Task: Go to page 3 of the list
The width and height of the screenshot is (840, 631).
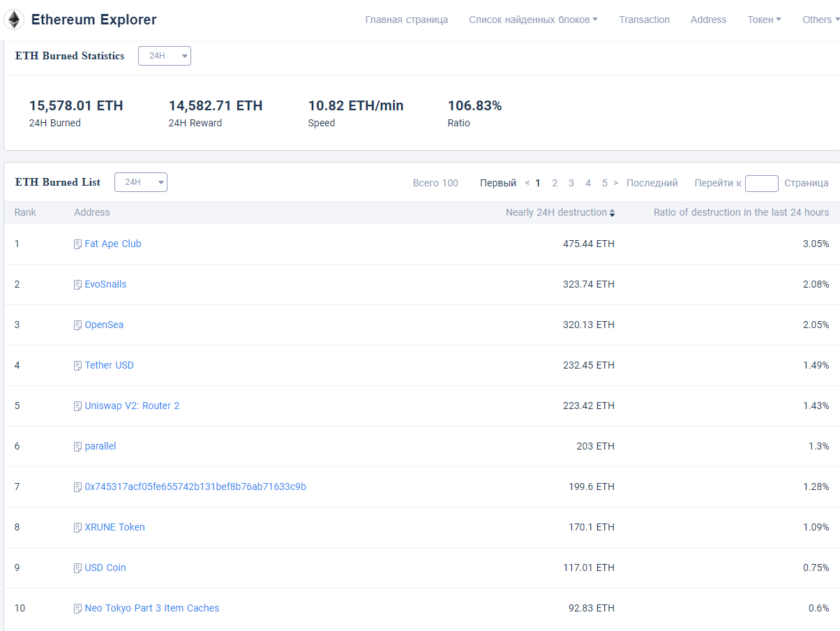Action: [x=571, y=183]
